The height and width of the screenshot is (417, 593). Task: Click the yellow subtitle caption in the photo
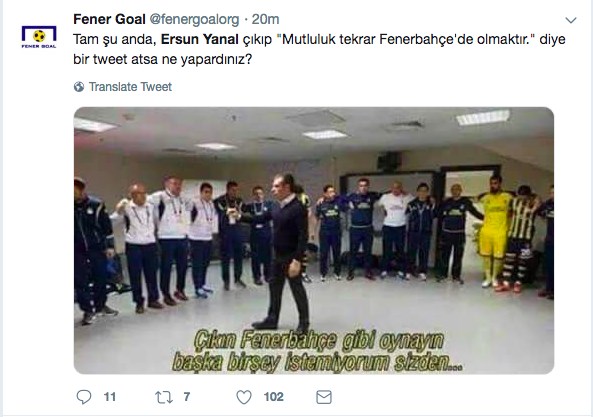[x=318, y=352]
